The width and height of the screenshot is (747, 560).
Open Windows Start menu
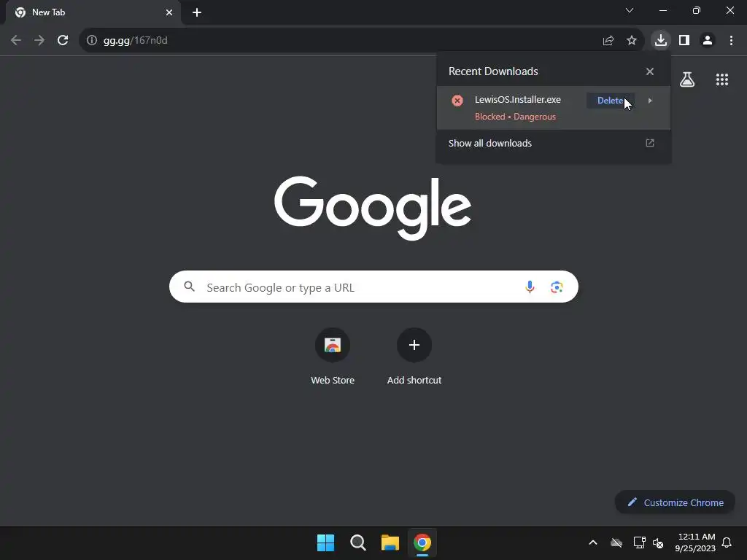326,542
